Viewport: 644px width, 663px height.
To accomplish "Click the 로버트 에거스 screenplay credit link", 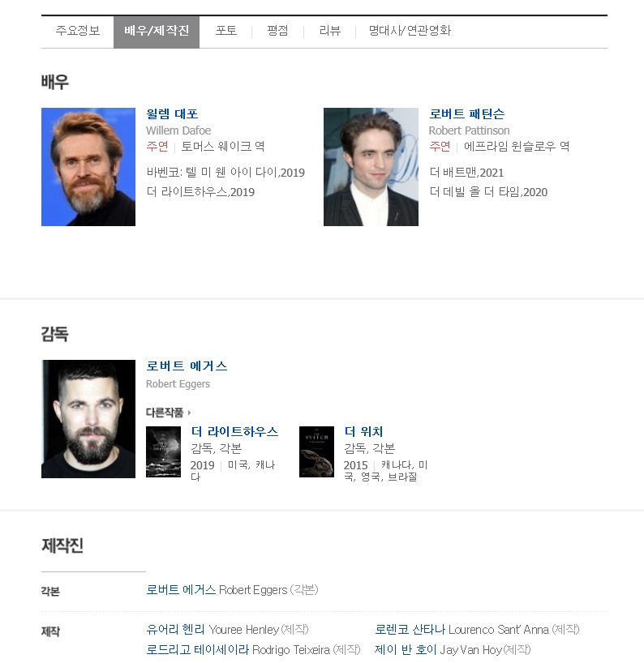I will coord(181,589).
